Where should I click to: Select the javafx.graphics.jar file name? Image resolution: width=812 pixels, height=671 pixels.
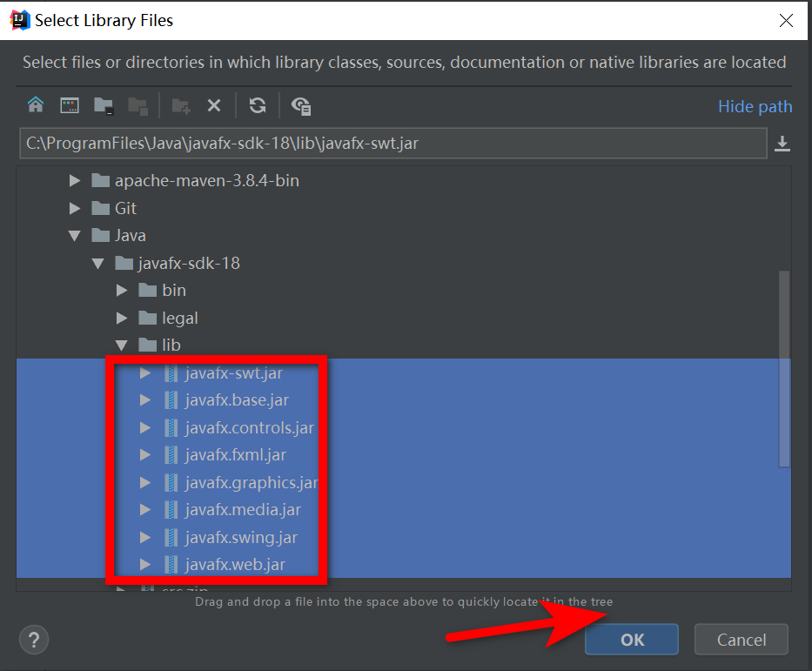click(x=252, y=482)
